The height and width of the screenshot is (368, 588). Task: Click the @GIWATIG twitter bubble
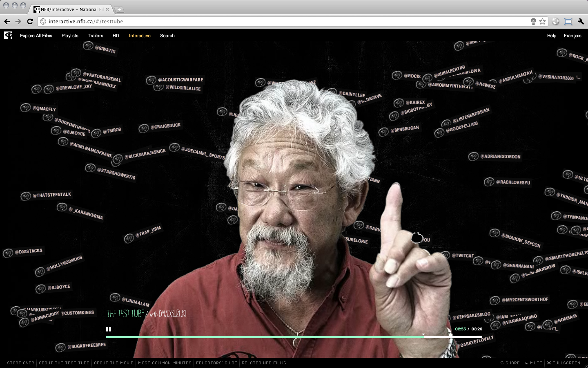[100, 48]
